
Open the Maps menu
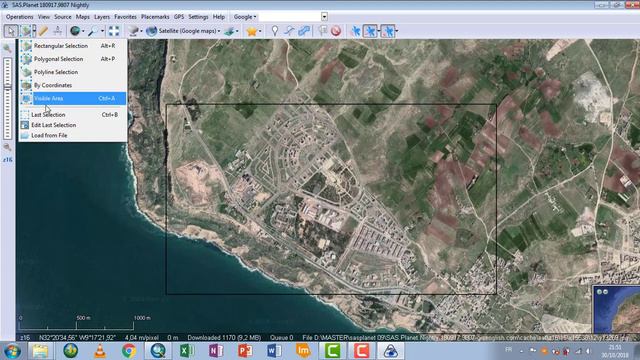pos(82,17)
